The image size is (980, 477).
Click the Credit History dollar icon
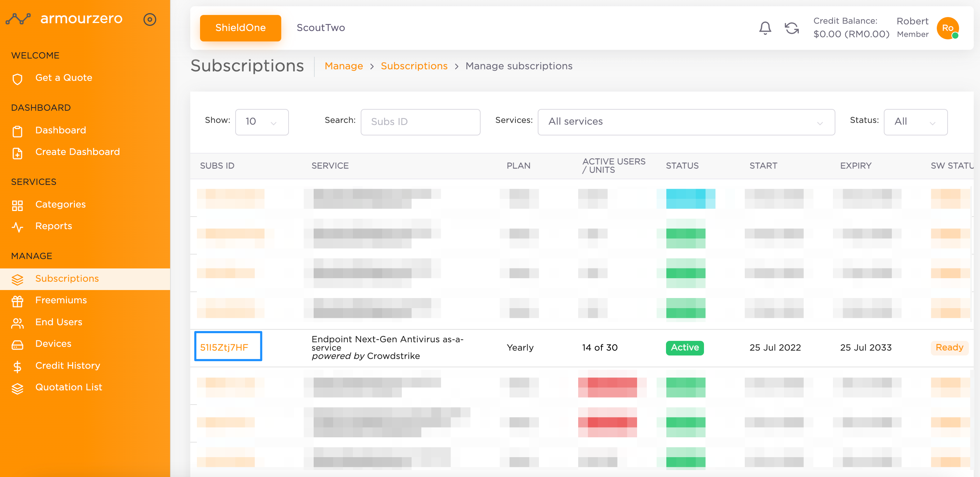click(x=17, y=366)
